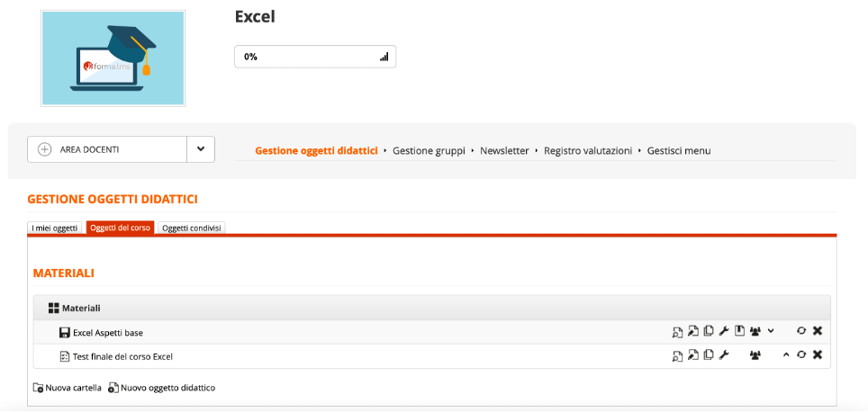Switch to the I miei oggetti tab
Screen dimensions: 868x412
click(x=55, y=228)
